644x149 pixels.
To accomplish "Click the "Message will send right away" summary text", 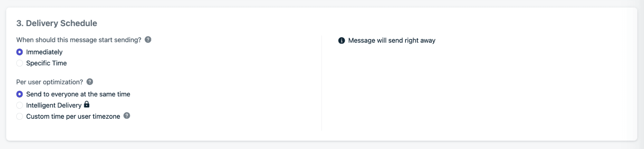I will tap(391, 41).
